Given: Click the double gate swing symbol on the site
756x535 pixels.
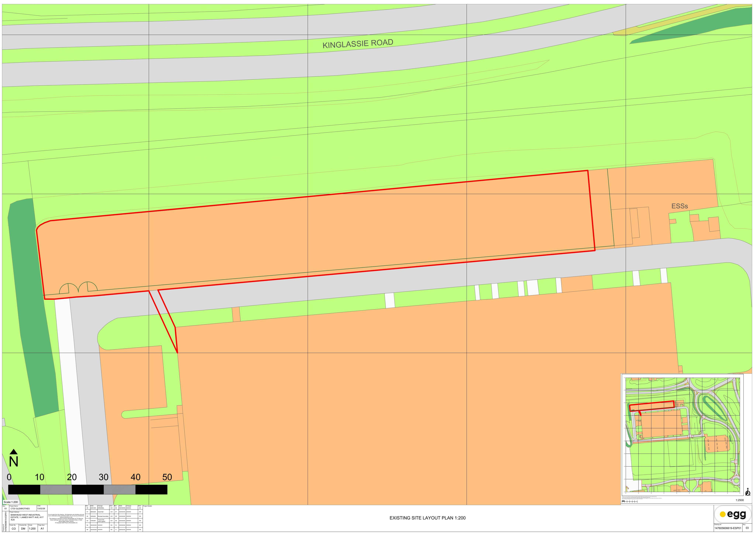Looking at the screenshot, I should (78, 288).
